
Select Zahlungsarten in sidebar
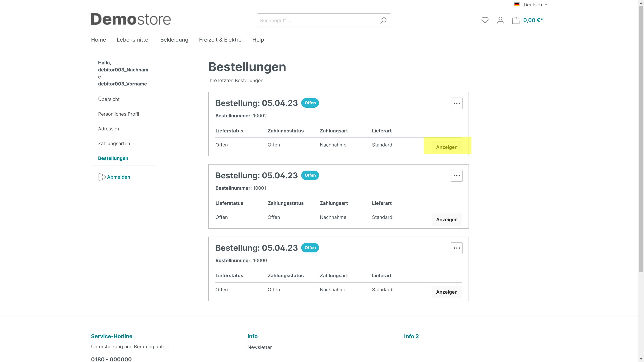(114, 143)
